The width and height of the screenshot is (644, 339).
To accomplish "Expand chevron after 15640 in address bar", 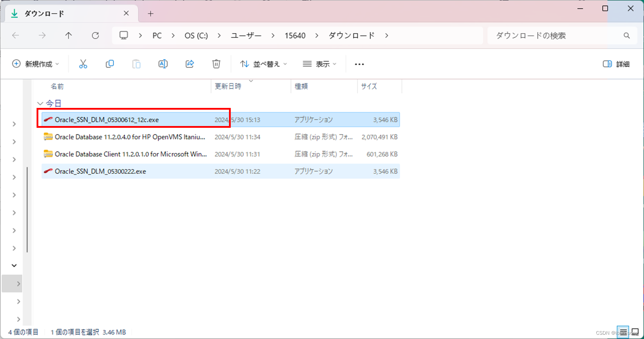I will pyautogui.click(x=317, y=35).
